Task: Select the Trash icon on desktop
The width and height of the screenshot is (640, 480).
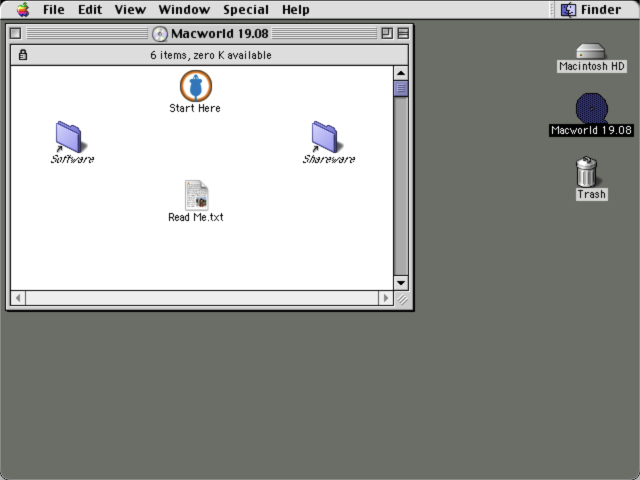Action: [x=587, y=171]
